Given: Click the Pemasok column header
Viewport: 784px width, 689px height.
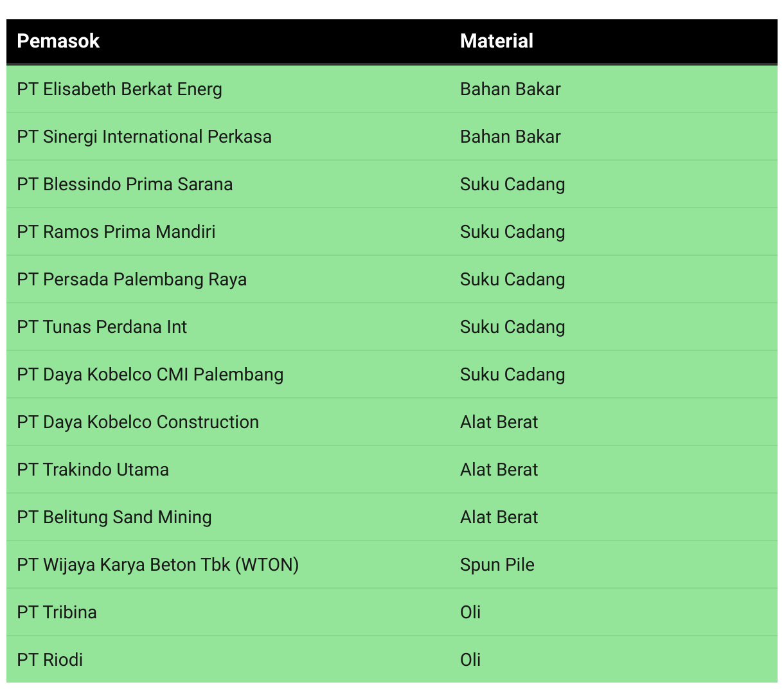Looking at the screenshot, I should 58,41.
